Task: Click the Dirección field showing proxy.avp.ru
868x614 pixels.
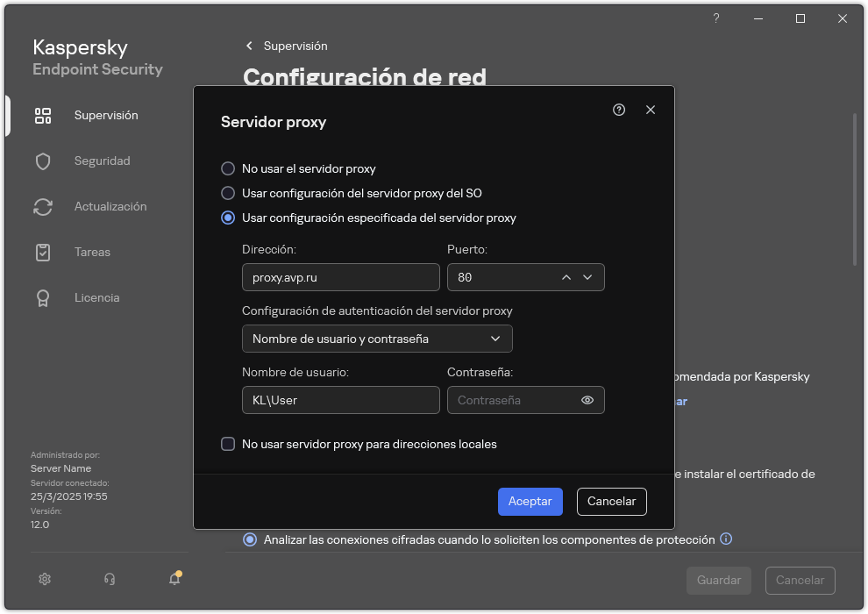Action: (340, 277)
